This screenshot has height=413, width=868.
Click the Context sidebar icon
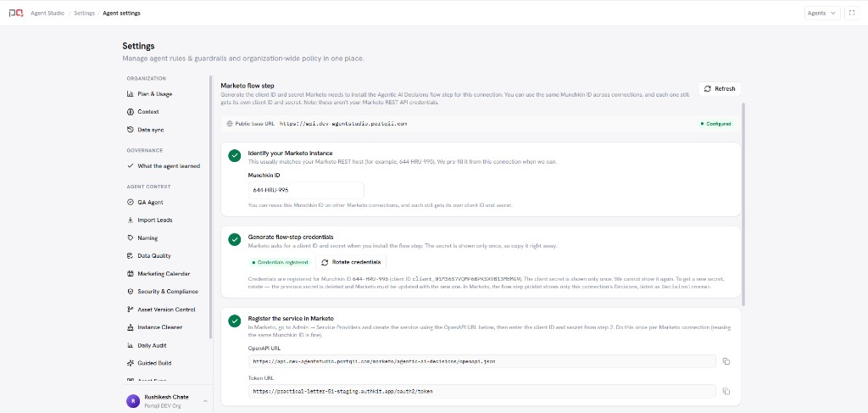pos(130,112)
